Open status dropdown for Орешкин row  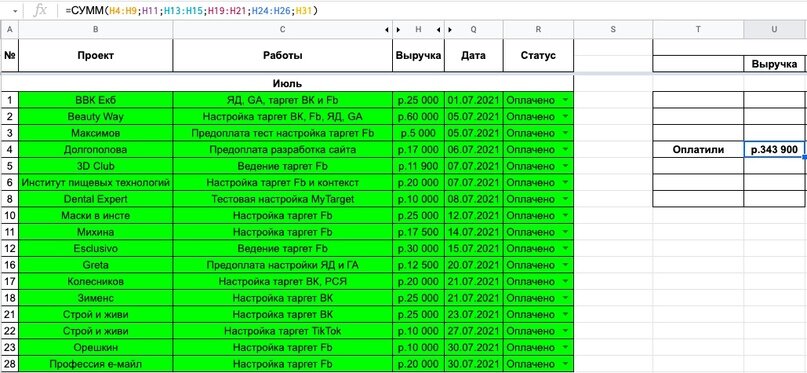[x=566, y=347]
